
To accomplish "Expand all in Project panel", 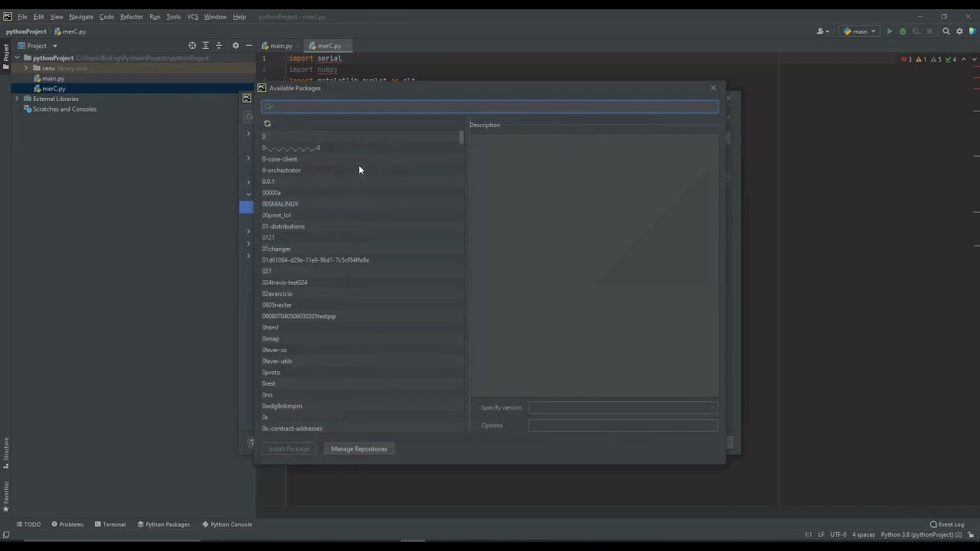I will pos(205,46).
